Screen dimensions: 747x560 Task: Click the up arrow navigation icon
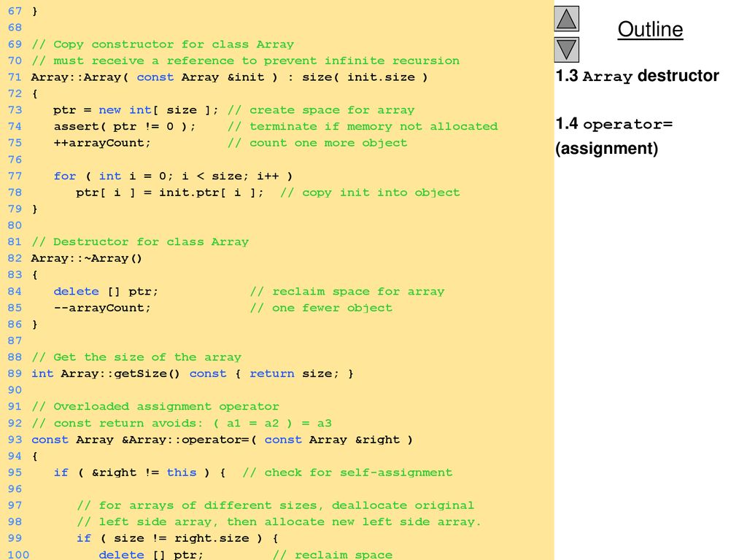click(x=566, y=18)
